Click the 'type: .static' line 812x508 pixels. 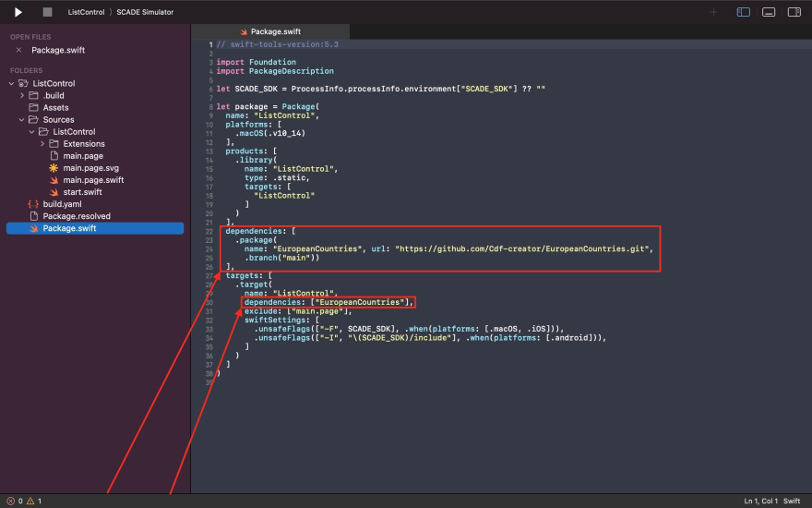tap(277, 177)
